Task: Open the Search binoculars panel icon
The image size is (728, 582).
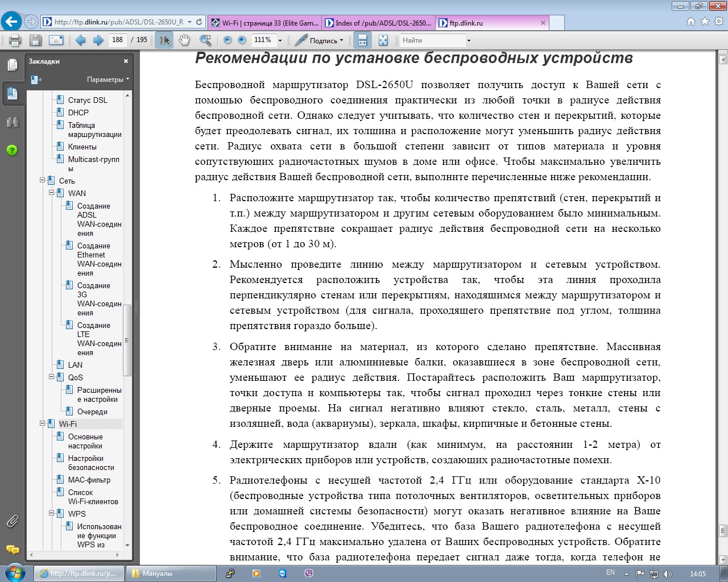Action: (12, 122)
